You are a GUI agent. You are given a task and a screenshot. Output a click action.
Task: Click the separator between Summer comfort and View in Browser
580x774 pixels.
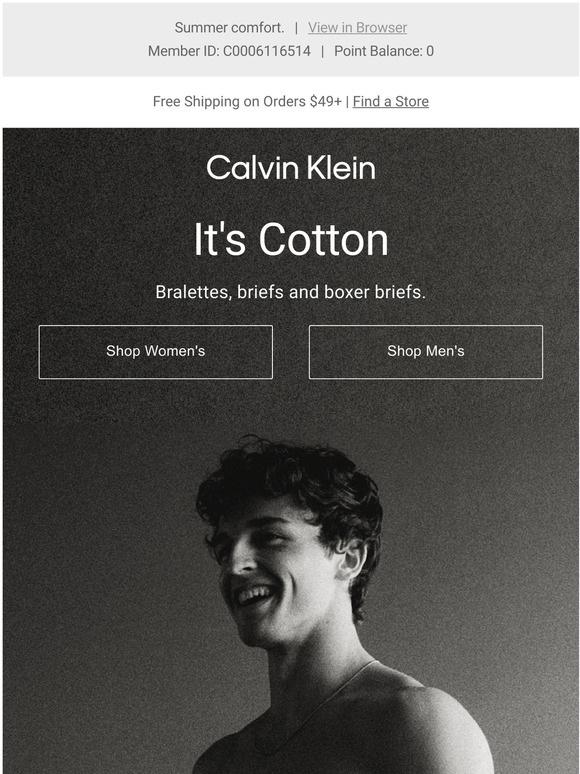click(296, 28)
